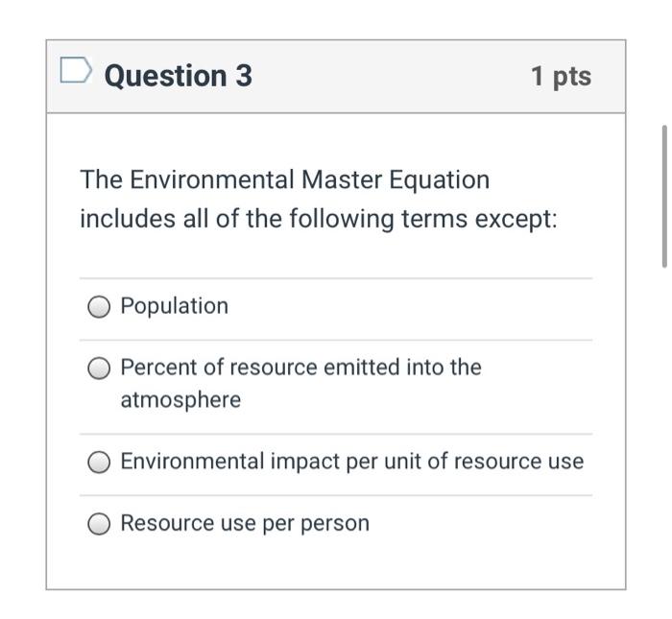Click empty header space between title and points
The image size is (672, 619).
click(x=384, y=76)
